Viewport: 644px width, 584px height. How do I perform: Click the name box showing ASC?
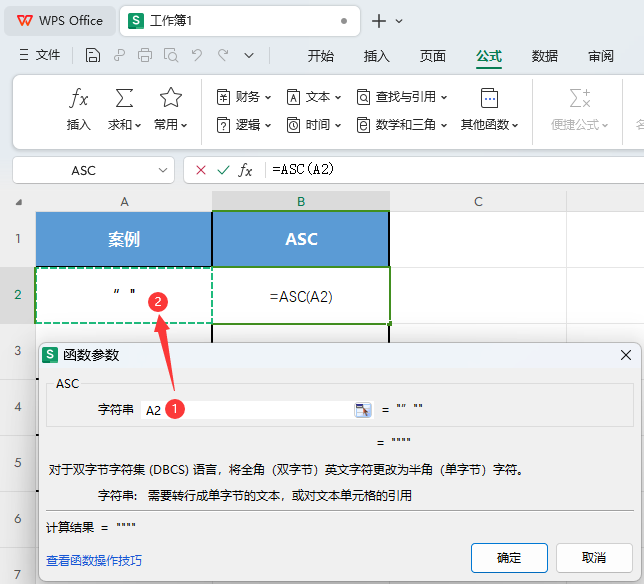[83, 170]
